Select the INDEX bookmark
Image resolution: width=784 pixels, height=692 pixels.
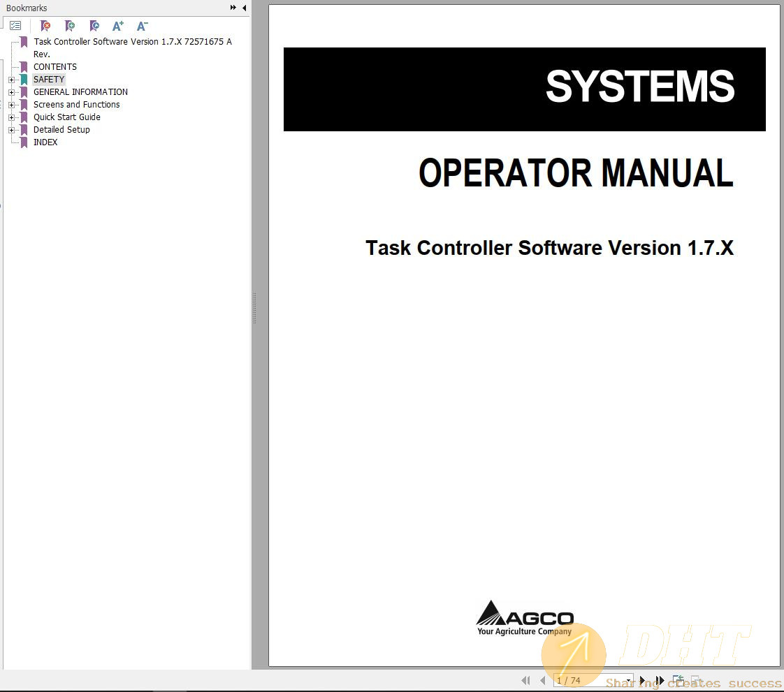(x=45, y=142)
